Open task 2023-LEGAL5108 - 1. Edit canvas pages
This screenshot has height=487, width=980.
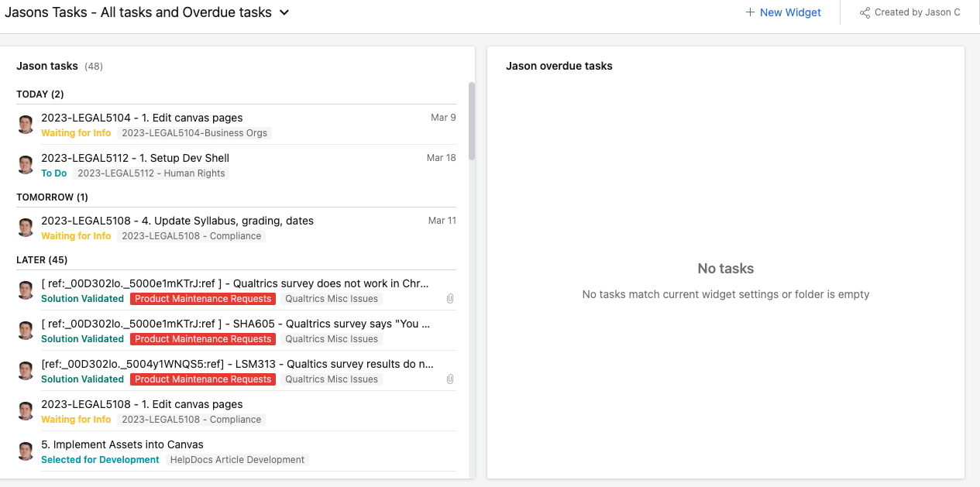(x=142, y=404)
